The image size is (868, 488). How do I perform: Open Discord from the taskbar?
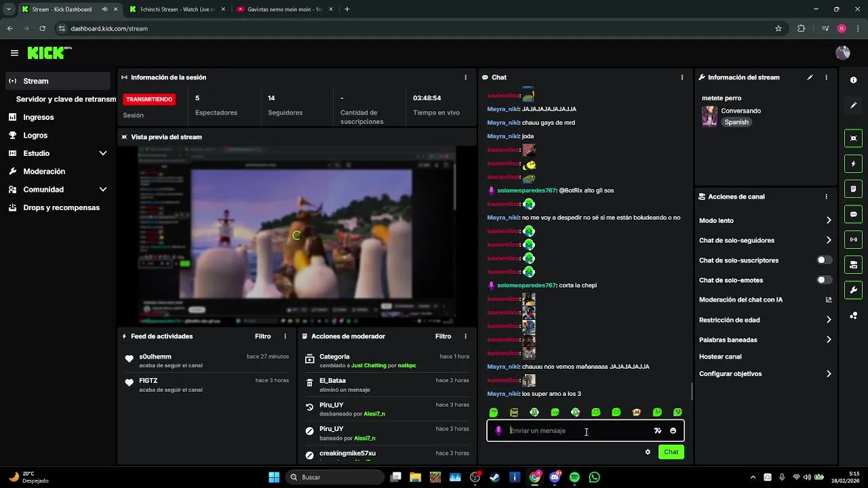[x=555, y=477]
